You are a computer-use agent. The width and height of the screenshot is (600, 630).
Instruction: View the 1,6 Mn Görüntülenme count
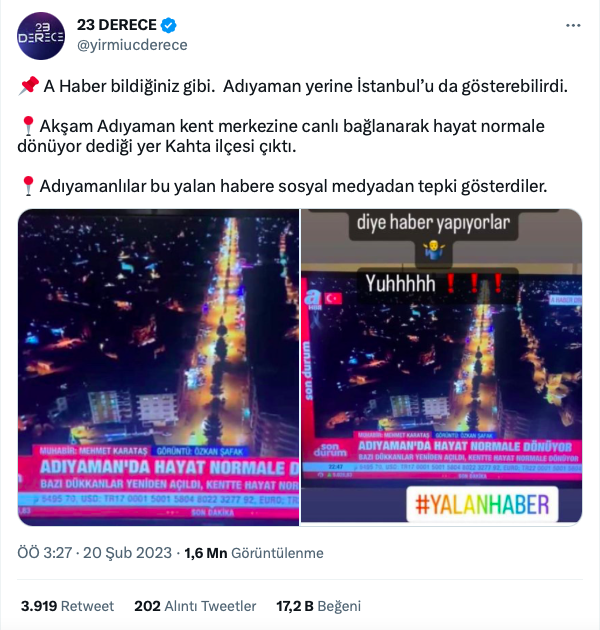[x=254, y=553]
